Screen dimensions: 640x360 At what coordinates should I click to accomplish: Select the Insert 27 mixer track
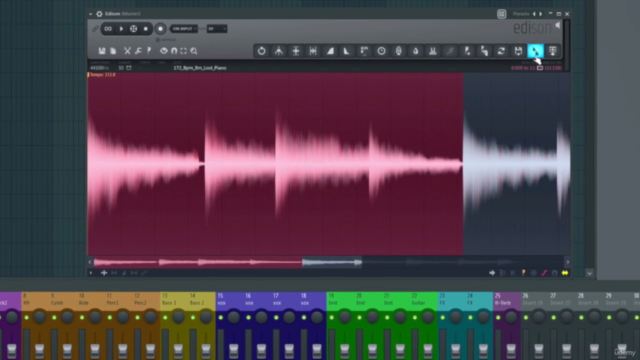coord(561,303)
